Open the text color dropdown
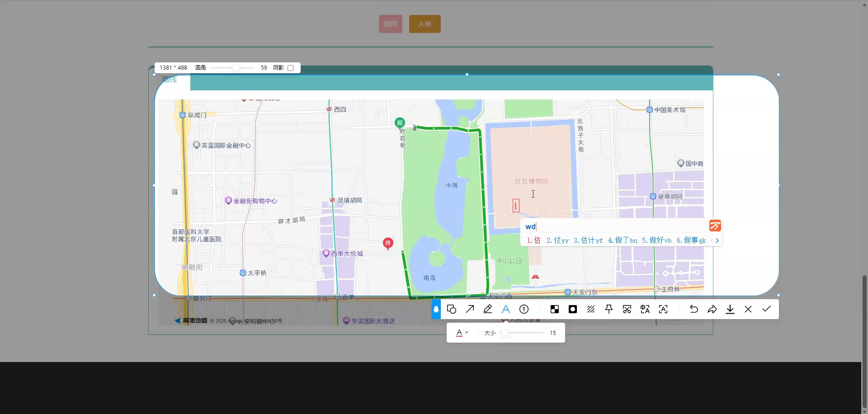This screenshot has height=414, width=868. click(462, 333)
